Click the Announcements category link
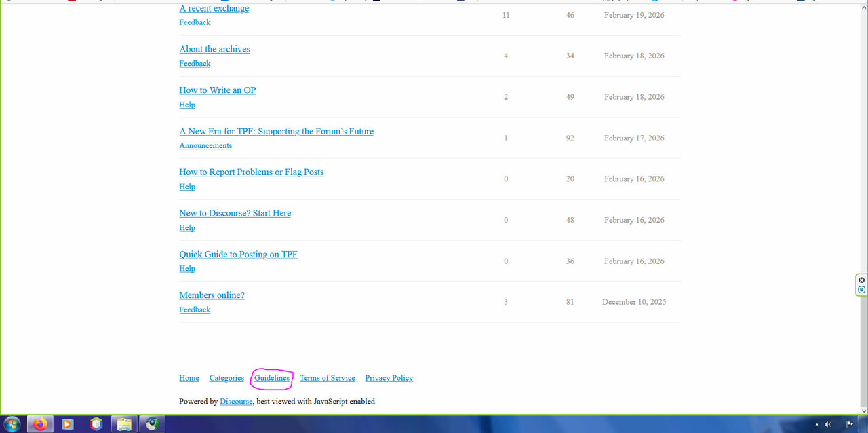This screenshot has width=868, height=433. pos(205,145)
